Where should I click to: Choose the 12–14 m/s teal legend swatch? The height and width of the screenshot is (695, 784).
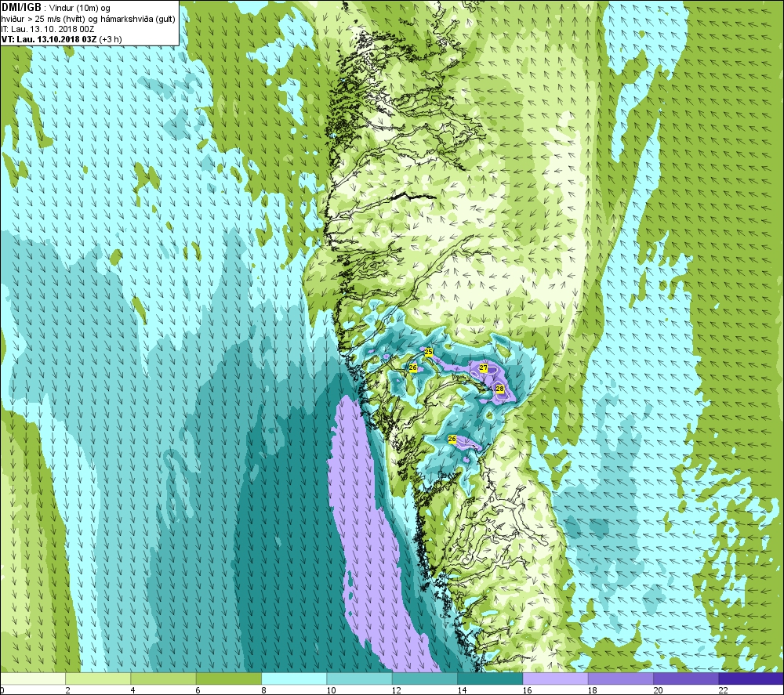click(x=424, y=679)
